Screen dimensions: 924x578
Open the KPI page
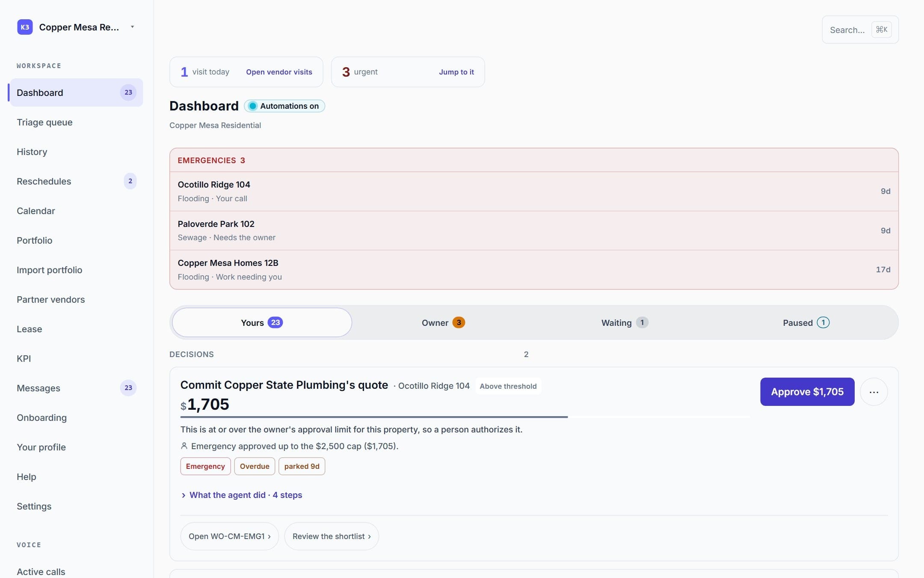[76, 358]
